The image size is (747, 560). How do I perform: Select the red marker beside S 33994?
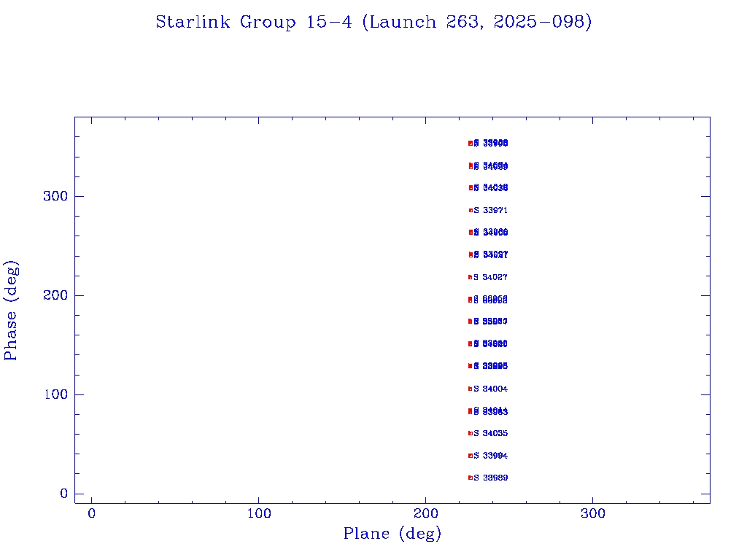(471, 456)
